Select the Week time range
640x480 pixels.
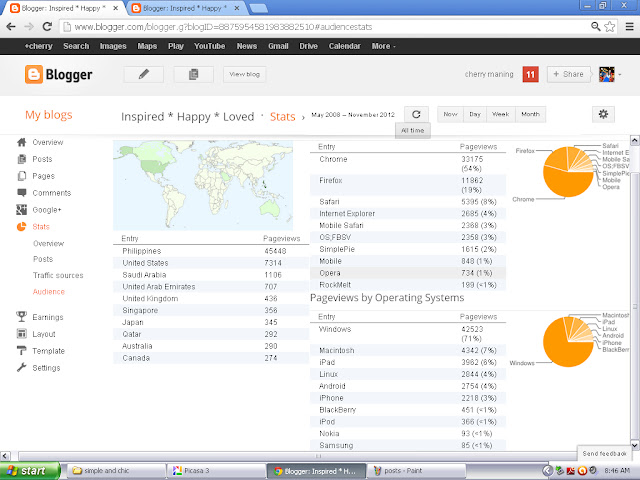[x=500, y=114]
